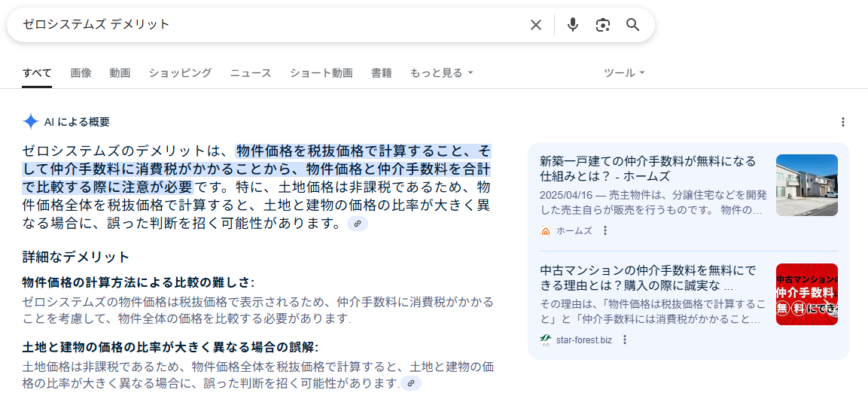Click heading 土地と建物の価格の比率が大きく異なる場合の誤解
The height and width of the screenshot is (402, 868).
pyautogui.click(x=170, y=348)
